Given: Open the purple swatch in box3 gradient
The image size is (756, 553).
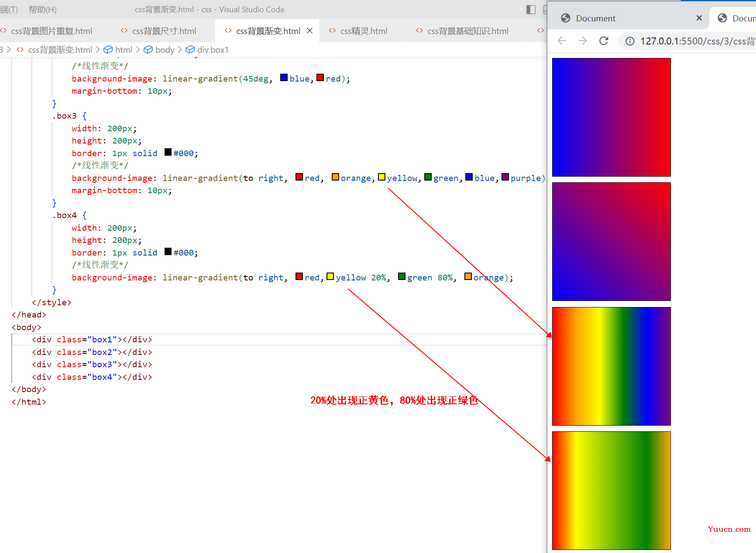Looking at the screenshot, I should (505, 177).
